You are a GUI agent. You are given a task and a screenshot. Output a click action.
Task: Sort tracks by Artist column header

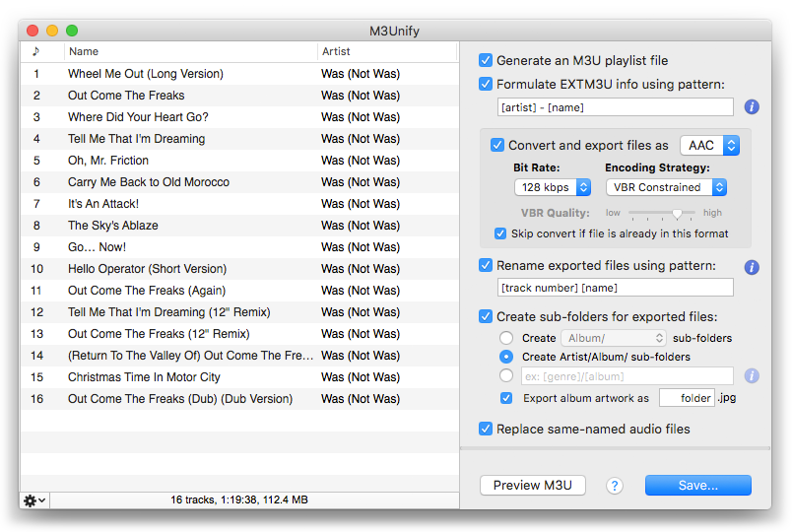pos(387,51)
